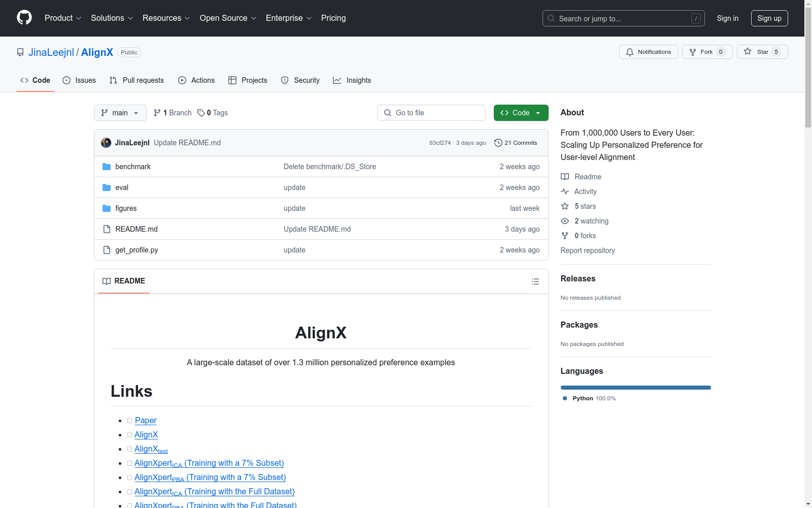Click the branch icon beside 1 Branch
This screenshot has height=508, width=812.
[x=157, y=113]
